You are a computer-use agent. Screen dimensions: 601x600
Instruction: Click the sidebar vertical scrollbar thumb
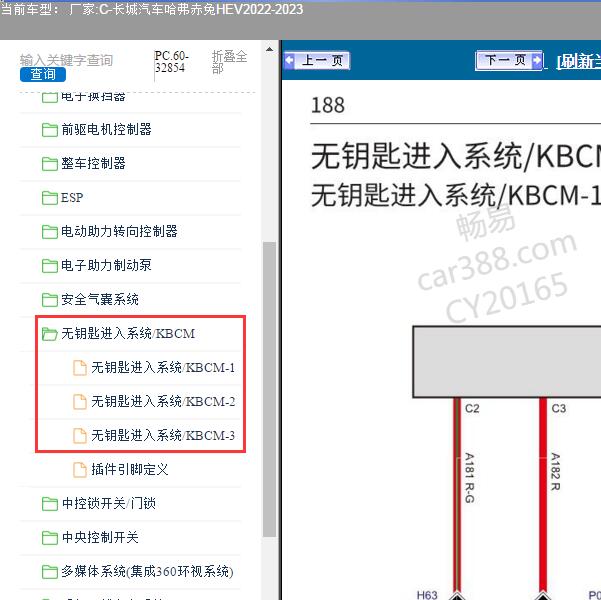tap(269, 389)
